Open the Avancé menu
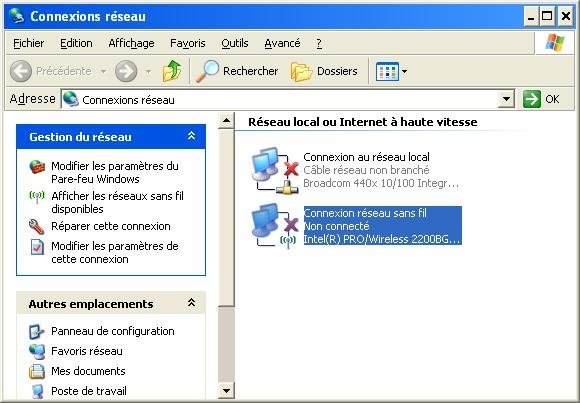Image resolution: width=580 pixels, height=403 pixels. [x=282, y=43]
